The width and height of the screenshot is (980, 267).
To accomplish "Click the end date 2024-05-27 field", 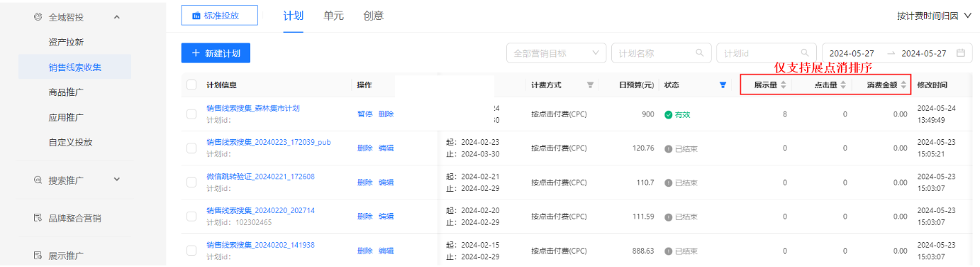I will coord(924,53).
